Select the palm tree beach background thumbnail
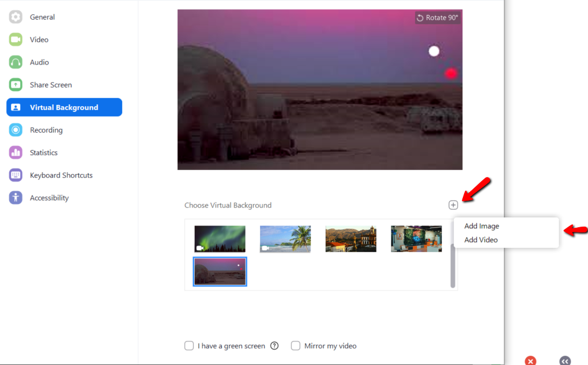The width and height of the screenshot is (588, 365). [x=285, y=239]
